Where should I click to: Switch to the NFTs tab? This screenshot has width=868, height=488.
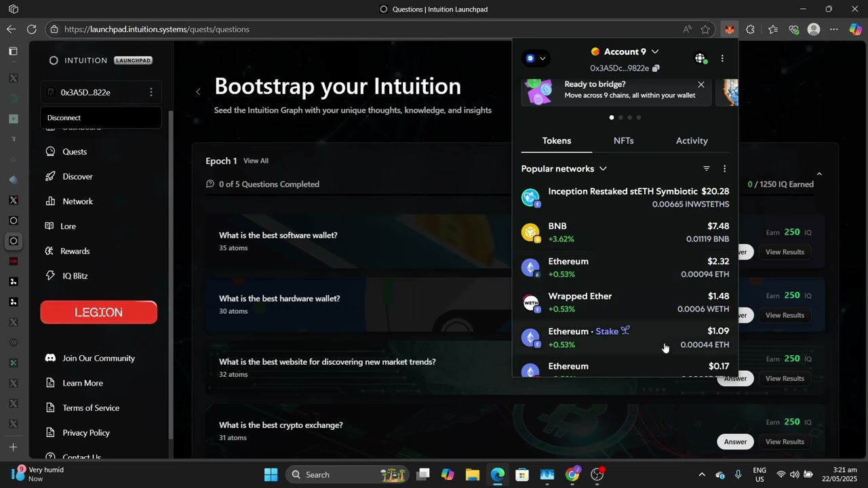[623, 140]
